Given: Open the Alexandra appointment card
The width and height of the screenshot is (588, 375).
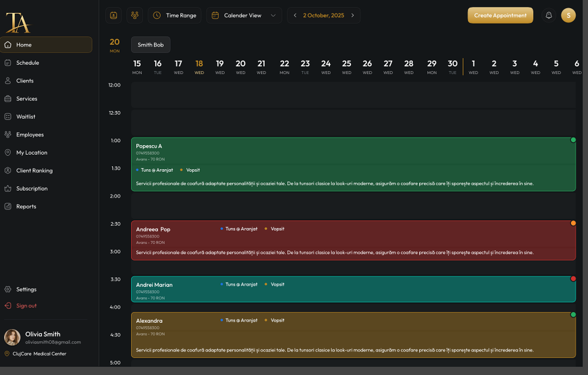Looking at the screenshot, I should 353,335.
